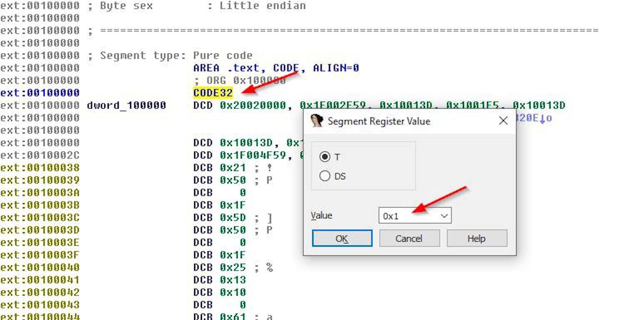This screenshot has height=320, width=644.
Task: Follow the cross-reference down arrow at right
Action: click(x=542, y=118)
